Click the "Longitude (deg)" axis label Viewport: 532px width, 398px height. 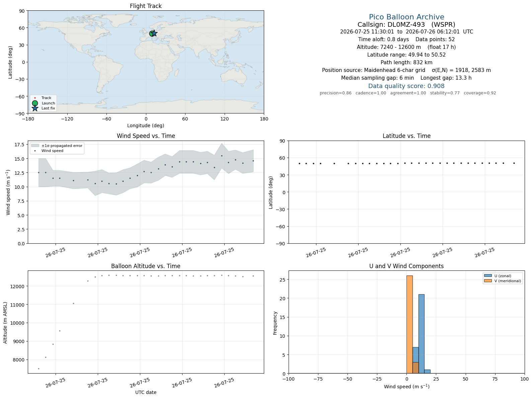coord(146,126)
